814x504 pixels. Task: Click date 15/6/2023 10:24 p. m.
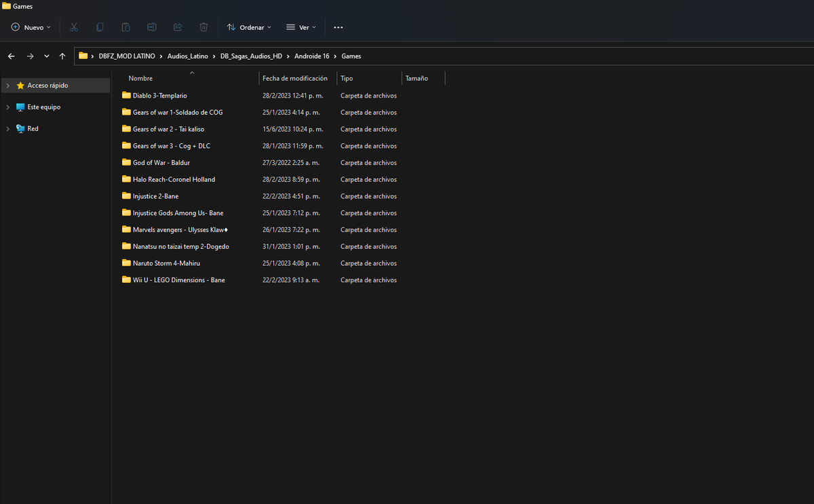click(x=293, y=130)
